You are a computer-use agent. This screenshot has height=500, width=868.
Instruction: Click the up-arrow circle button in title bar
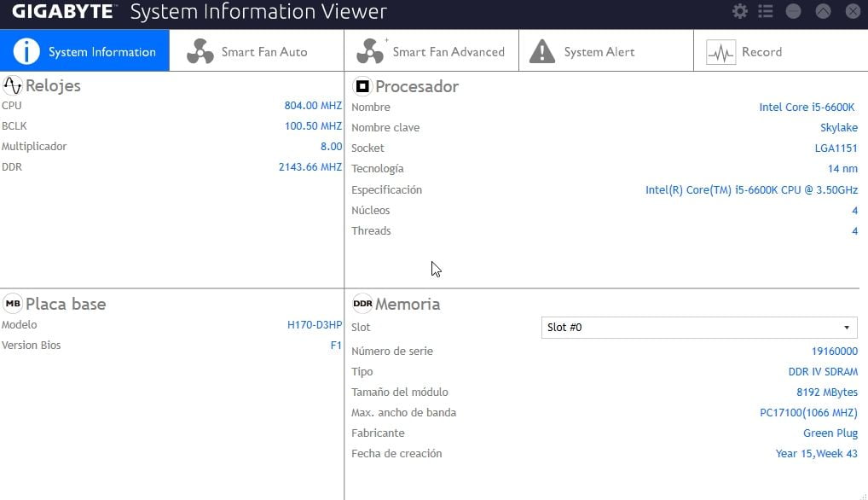(x=823, y=11)
